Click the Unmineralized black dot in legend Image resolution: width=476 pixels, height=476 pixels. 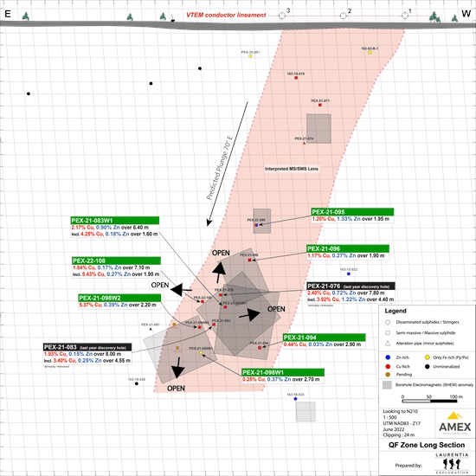pyautogui.click(x=428, y=366)
